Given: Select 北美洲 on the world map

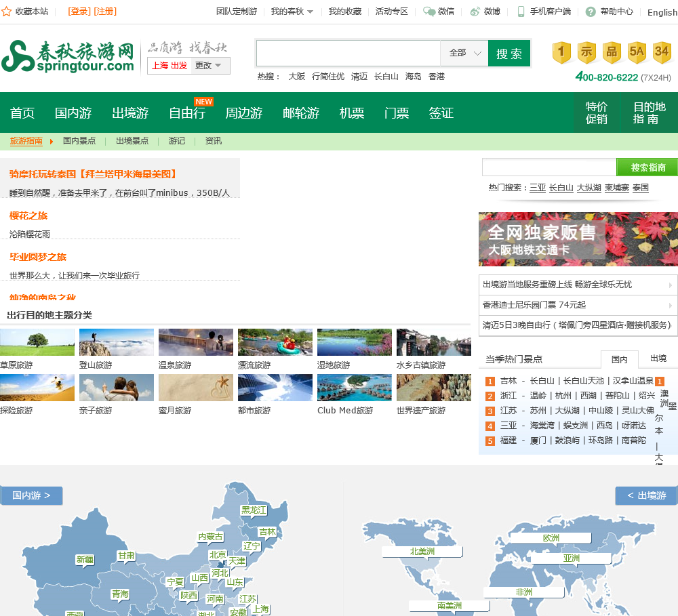Looking at the screenshot, I should [x=422, y=552].
